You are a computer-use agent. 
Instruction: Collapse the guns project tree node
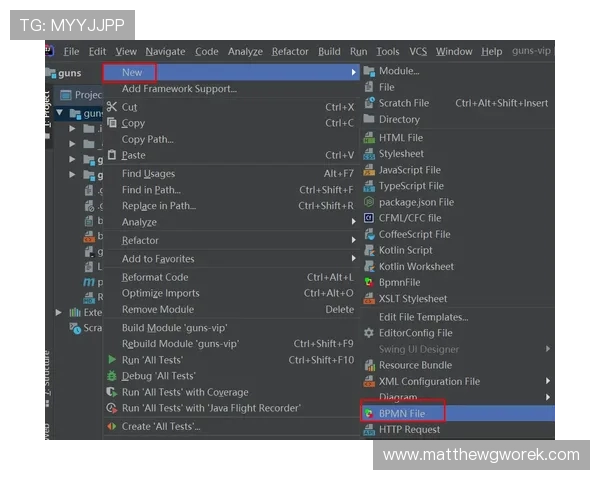click(x=60, y=113)
